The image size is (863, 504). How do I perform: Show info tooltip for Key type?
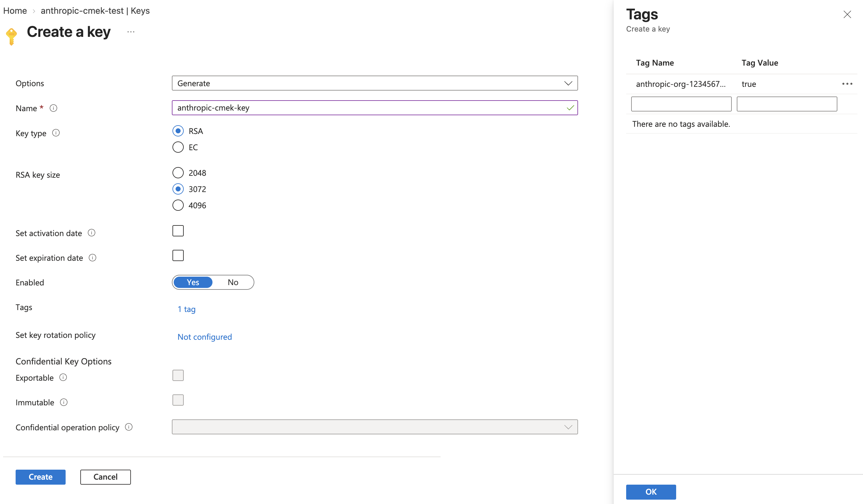click(56, 133)
